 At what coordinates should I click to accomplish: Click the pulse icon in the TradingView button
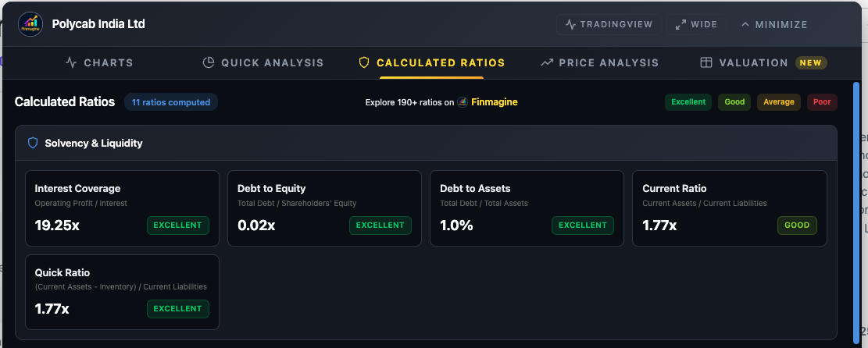[x=570, y=24]
